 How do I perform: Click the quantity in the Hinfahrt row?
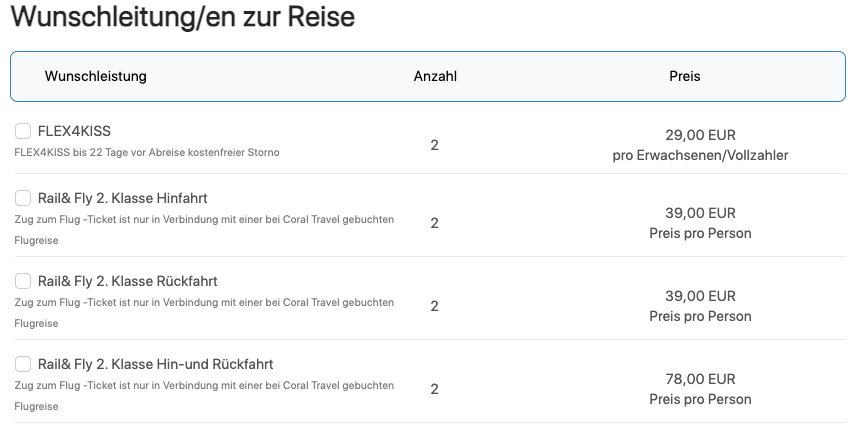click(435, 223)
